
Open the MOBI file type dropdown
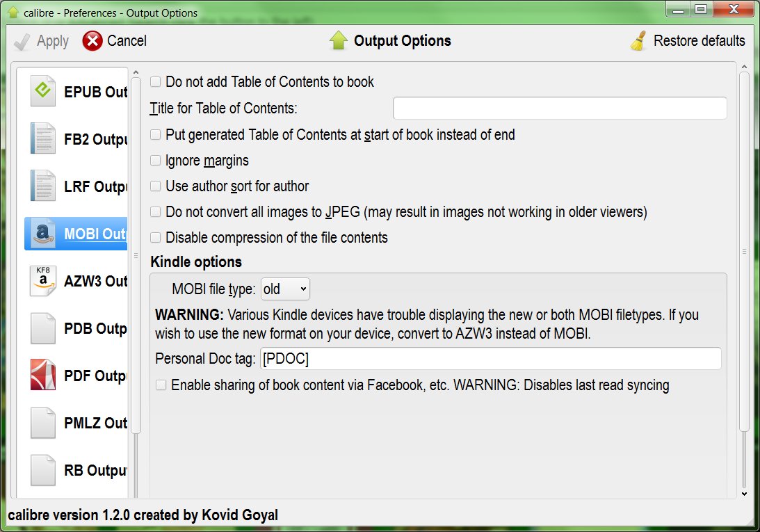pyautogui.click(x=285, y=289)
